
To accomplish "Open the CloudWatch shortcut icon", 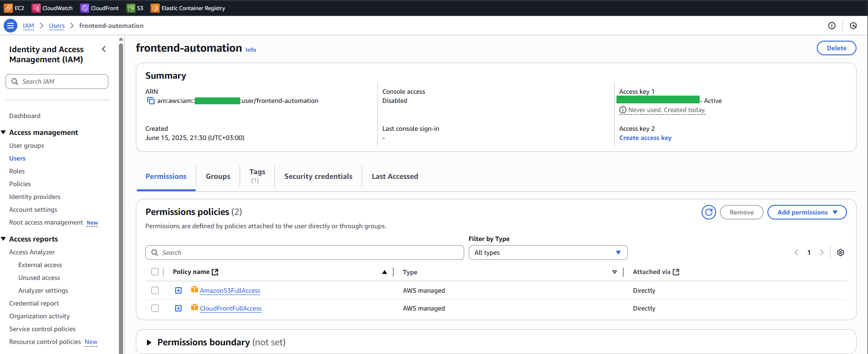I will click(36, 8).
